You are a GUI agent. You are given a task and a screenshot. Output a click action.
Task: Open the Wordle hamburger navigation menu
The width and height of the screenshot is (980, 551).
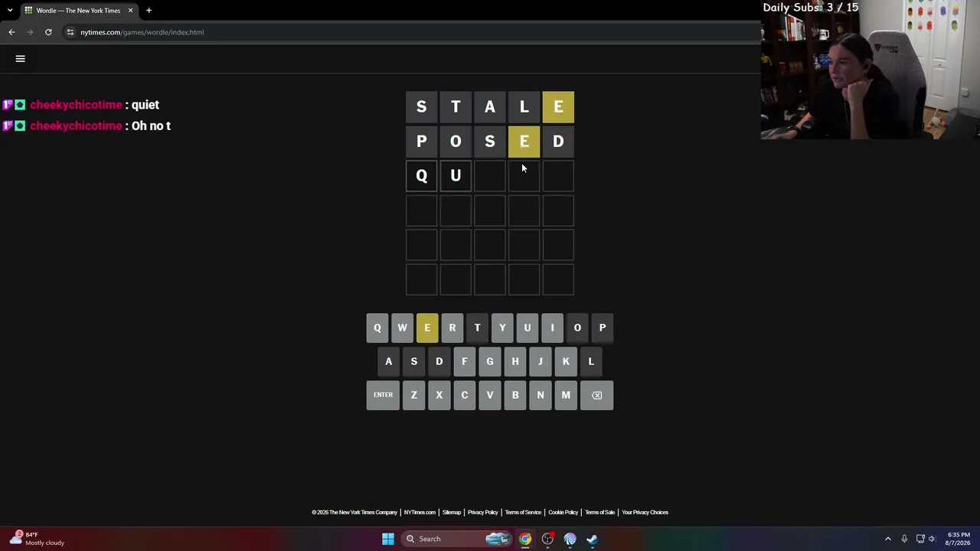click(21, 59)
